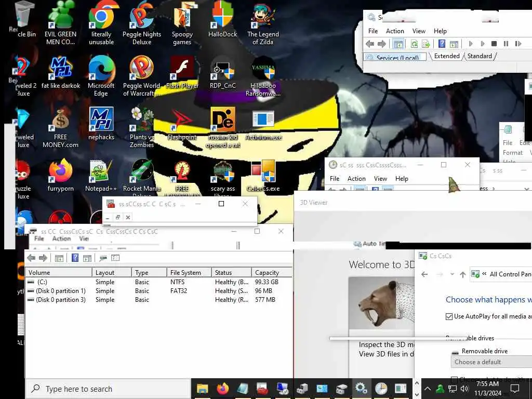Image resolution: width=532 pixels, height=399 pixels.
Task: Open Microsoft Edge desktop shortcut
Action: point(101,75)
